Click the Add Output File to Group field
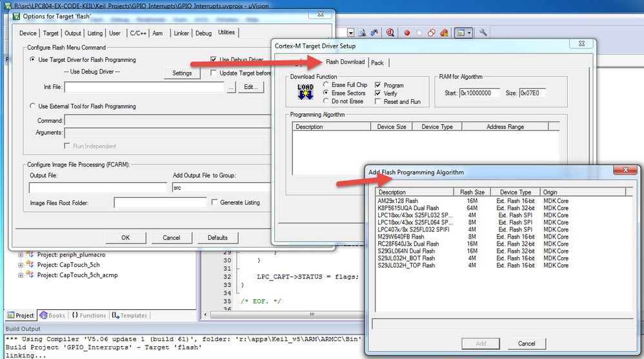 click(222, 188)
